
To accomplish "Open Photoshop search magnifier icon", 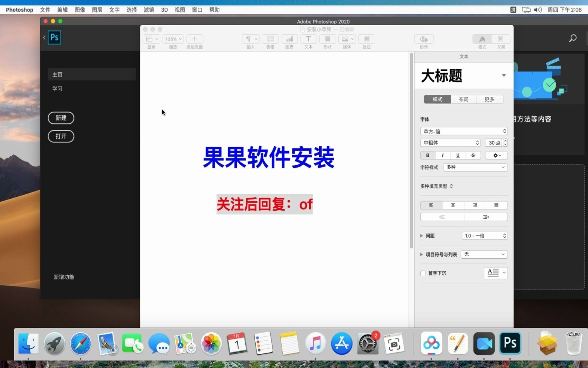I will pyautogui.click(x=573, y=38).
